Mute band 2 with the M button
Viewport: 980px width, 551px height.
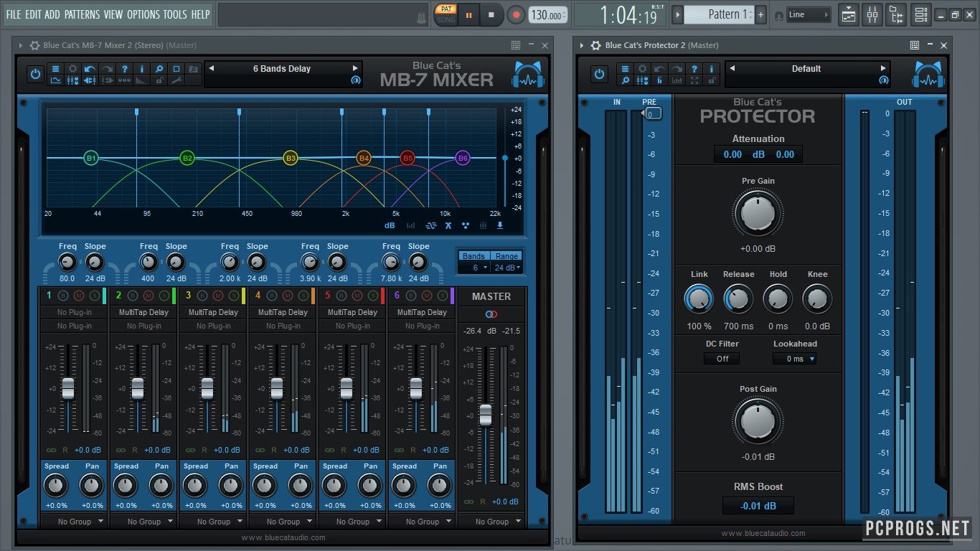click(x=149, y=296)
